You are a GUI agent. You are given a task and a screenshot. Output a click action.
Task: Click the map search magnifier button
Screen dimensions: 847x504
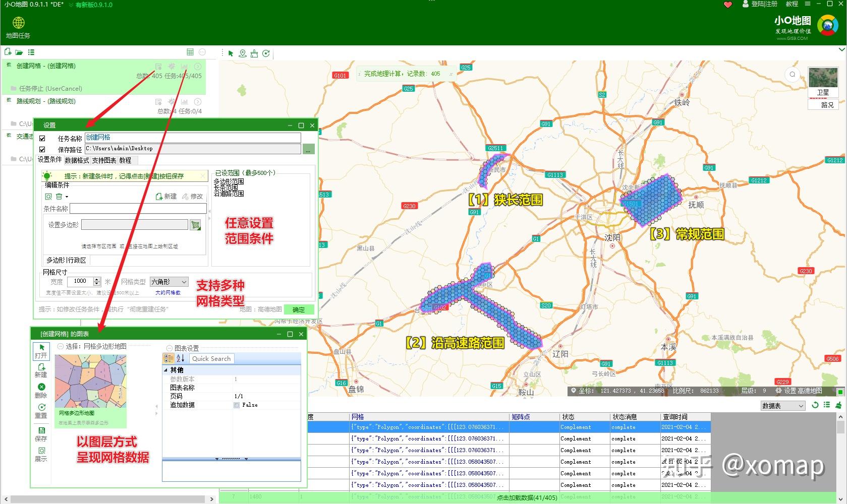point(793,75)
